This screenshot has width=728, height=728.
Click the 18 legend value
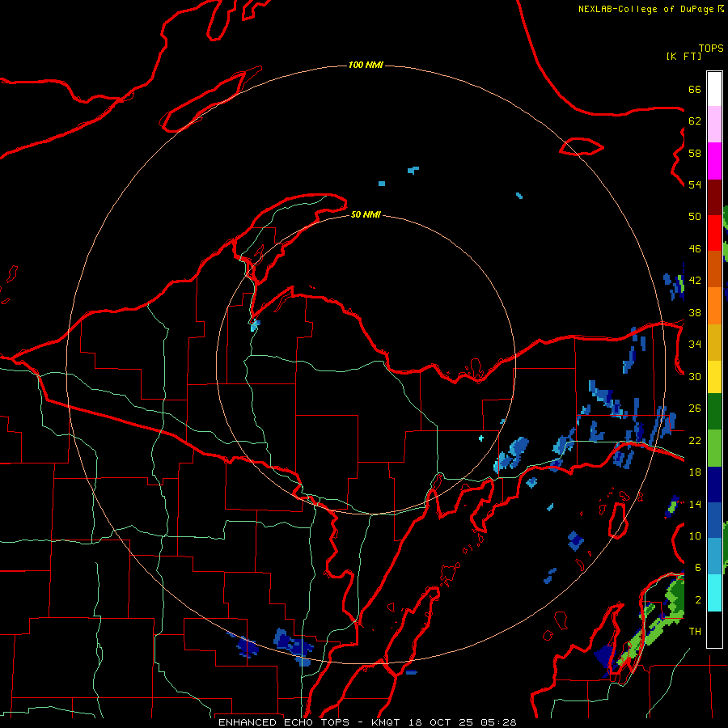(695, 472)
